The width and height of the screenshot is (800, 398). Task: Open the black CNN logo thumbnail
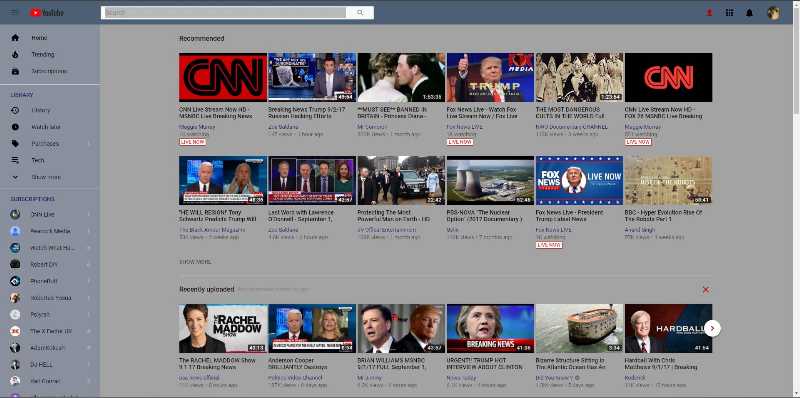668,77
